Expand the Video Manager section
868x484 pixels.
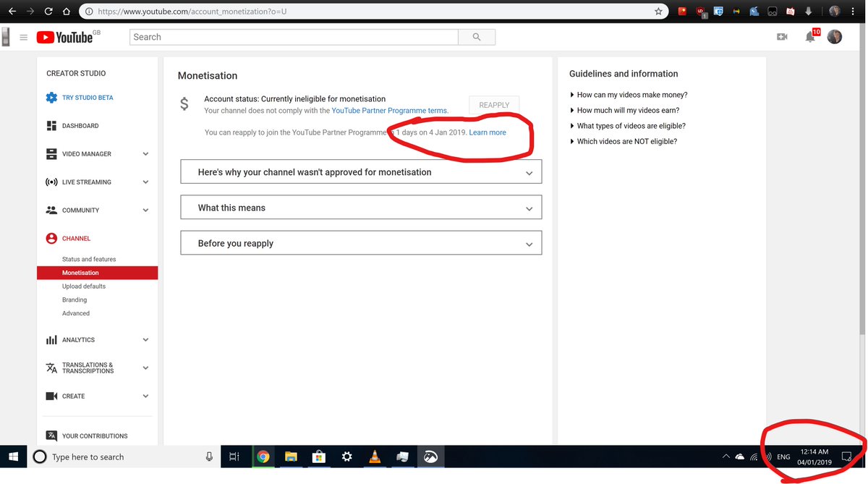[145, 154]
